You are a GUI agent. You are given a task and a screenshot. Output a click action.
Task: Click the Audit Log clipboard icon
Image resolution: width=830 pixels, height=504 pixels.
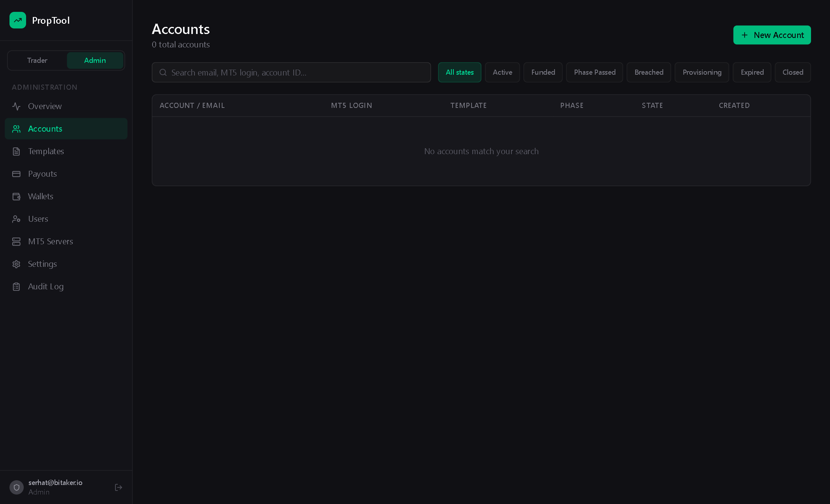click(16, 287)
